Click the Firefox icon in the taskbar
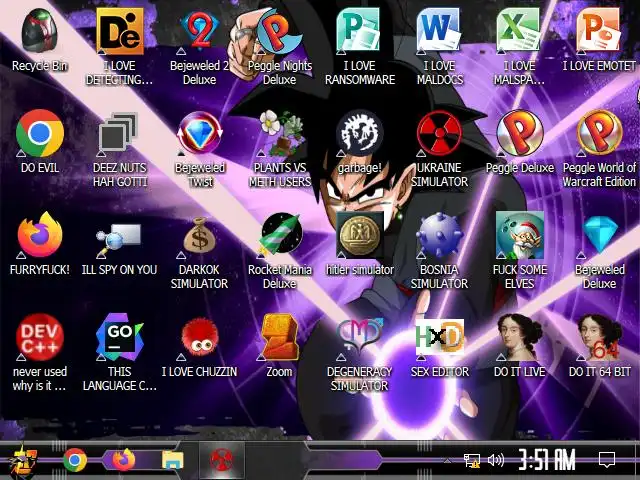640x480 pixels. tap(123, 460)
